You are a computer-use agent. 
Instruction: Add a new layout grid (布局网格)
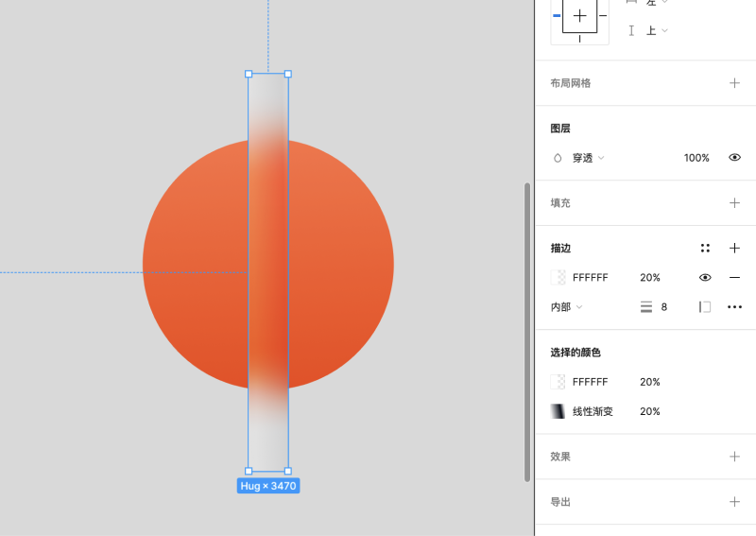pos(734,83)
